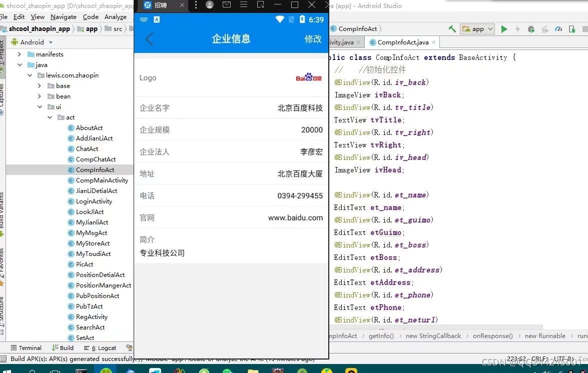Click the Debug app bug icon
This screenshot has width=588, height=373.
[531, 29]
